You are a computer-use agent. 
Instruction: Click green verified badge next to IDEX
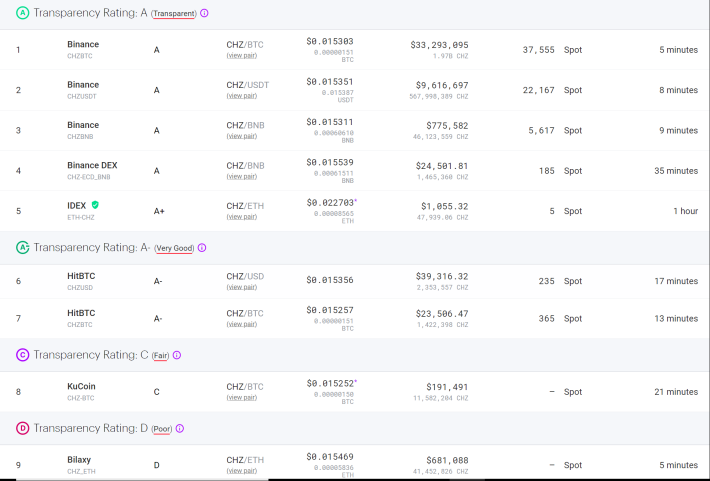pyautogui.click(x=95, y=205)
